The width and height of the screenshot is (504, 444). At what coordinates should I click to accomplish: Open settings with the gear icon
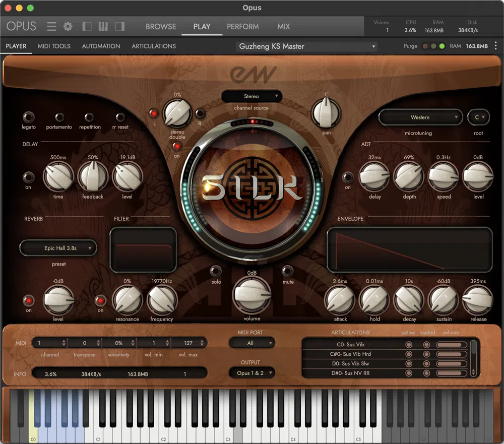(x=68, y=26)
